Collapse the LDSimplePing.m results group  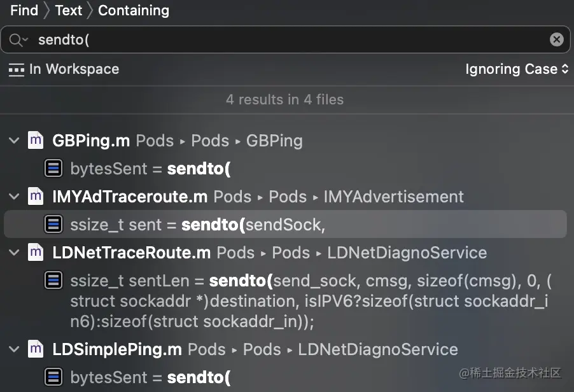tap(15, 349)
